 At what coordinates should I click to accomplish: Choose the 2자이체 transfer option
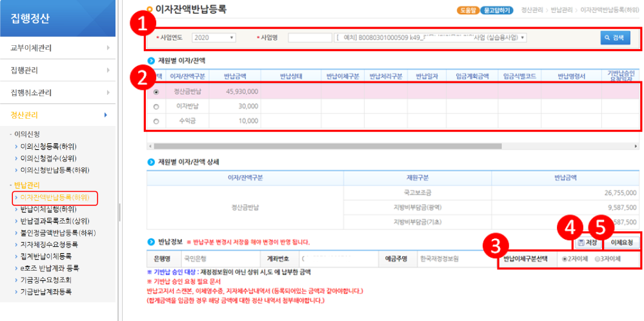tap(565, 259)
